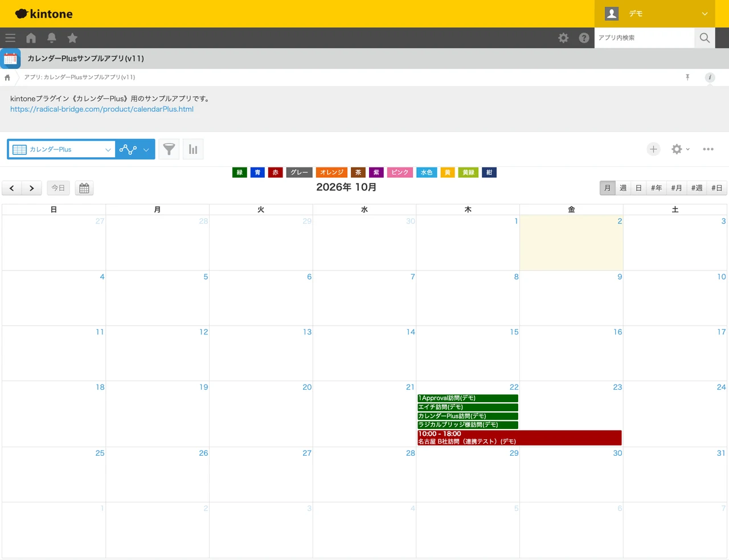Click the search magnifier icon
Image resolution: width=729 pixels, height=560 pixels.
[705, 38]
